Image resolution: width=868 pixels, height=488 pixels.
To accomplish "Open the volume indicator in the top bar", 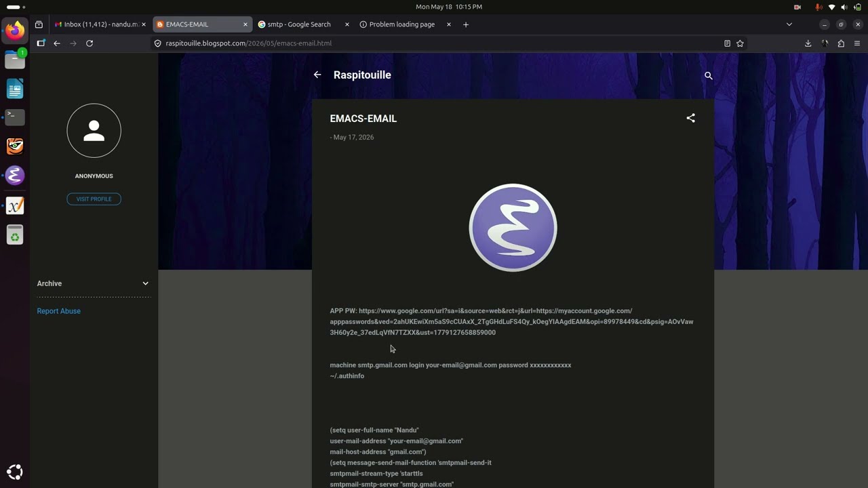I will click(x=844, y=7).
